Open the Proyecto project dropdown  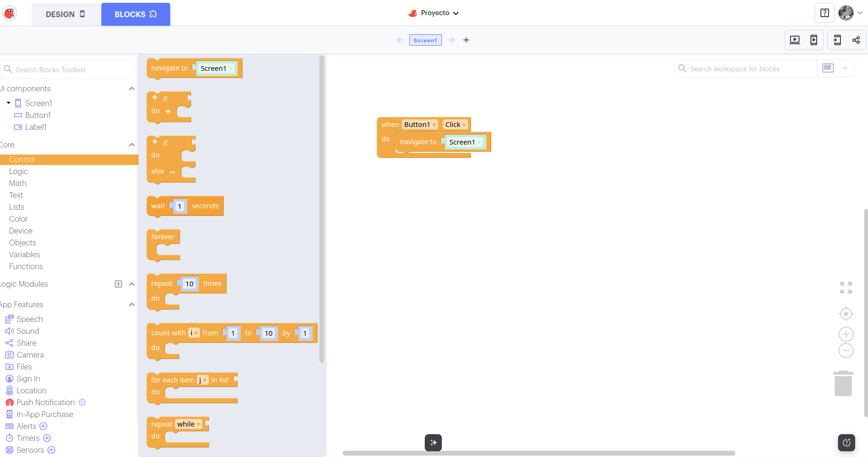click(434, 13)
